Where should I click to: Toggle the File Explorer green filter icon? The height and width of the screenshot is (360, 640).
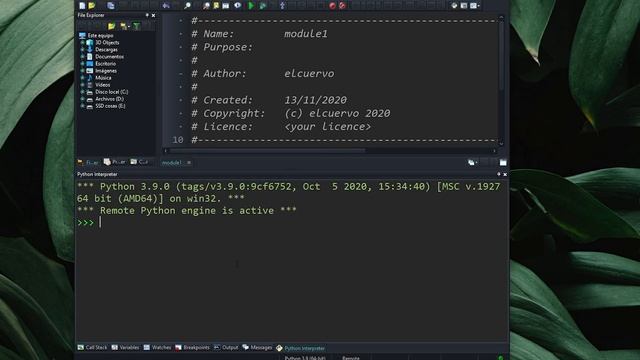click(x=136, y=26)
